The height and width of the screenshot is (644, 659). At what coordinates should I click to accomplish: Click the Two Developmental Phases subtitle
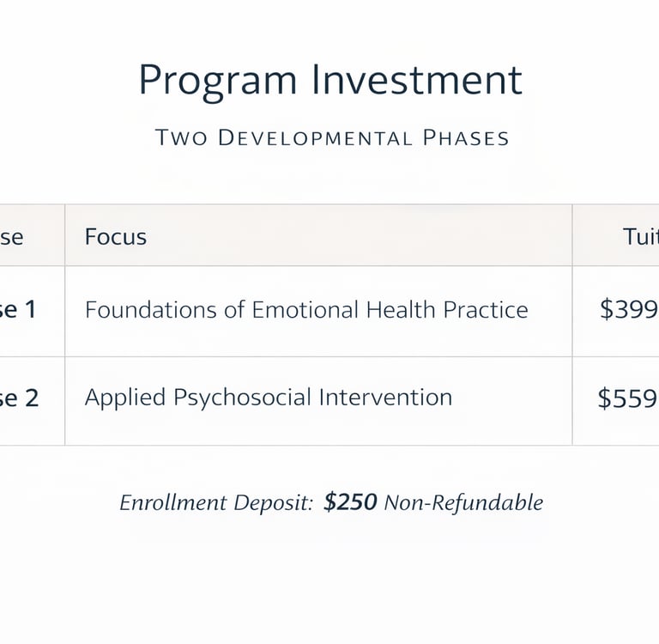[x=332, y=137]
